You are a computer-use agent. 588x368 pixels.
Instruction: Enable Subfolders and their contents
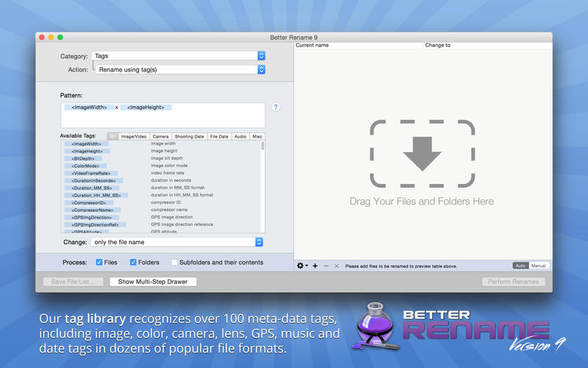(174, 262)
